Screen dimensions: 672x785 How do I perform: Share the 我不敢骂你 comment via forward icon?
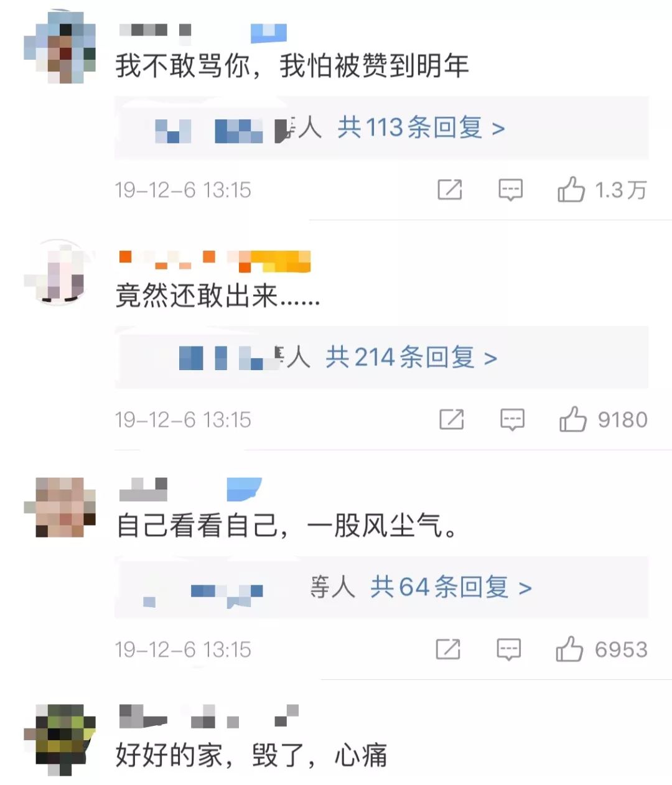(450, 189)
